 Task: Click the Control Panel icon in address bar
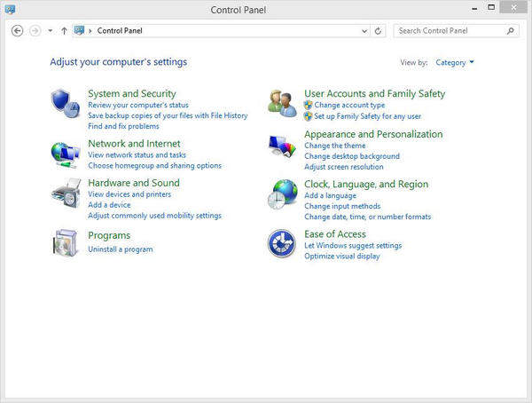pos(79,30)
